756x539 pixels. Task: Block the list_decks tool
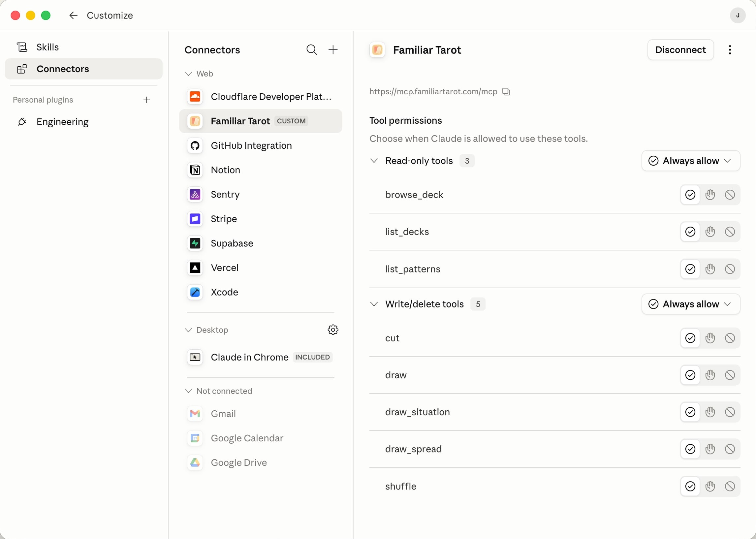(730, 232)
